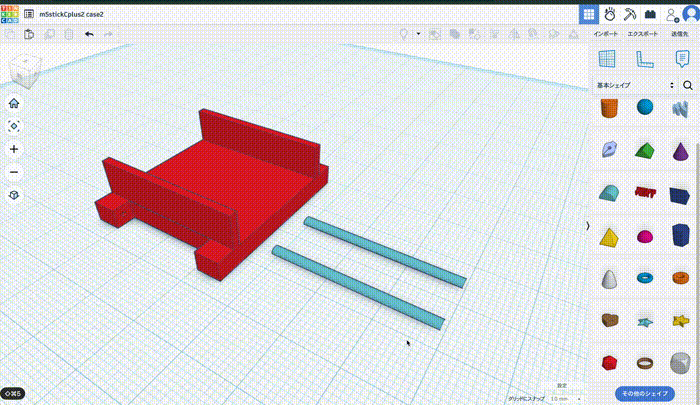700x405 pixels.
Task: Toggle perspective/orthographic view
Action: pyautogui.click(x=14, y=195)
